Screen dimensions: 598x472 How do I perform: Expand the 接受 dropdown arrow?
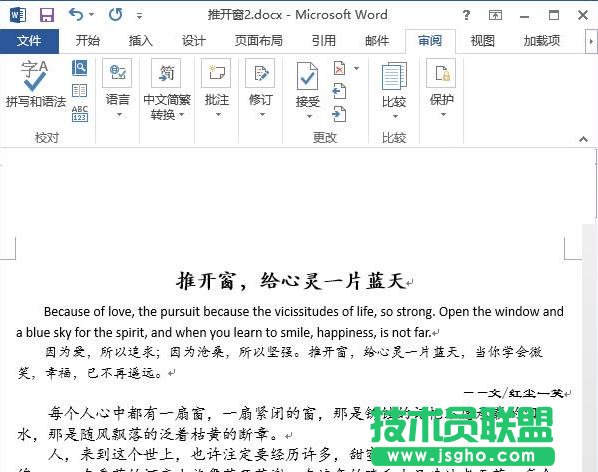(x=309, y=116)
